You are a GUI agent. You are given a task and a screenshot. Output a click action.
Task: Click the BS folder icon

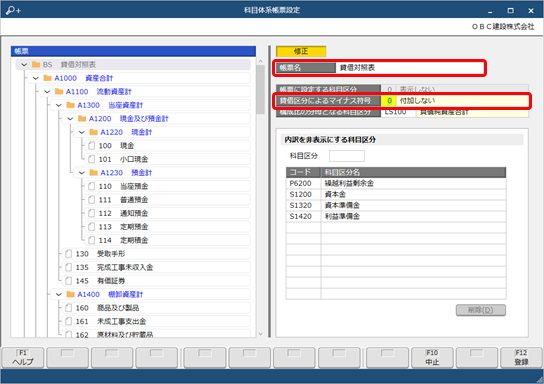(x=36, y=65)
